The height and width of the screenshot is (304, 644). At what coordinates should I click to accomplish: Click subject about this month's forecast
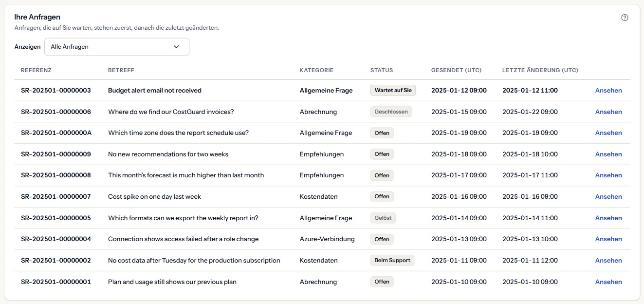click(x=186, y=175)
